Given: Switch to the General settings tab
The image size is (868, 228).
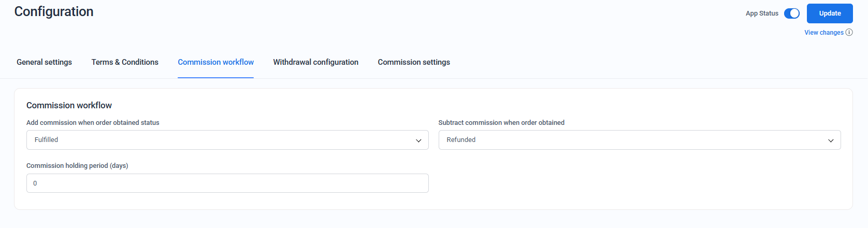Looking at the screenshot, I should click(44, 62).
